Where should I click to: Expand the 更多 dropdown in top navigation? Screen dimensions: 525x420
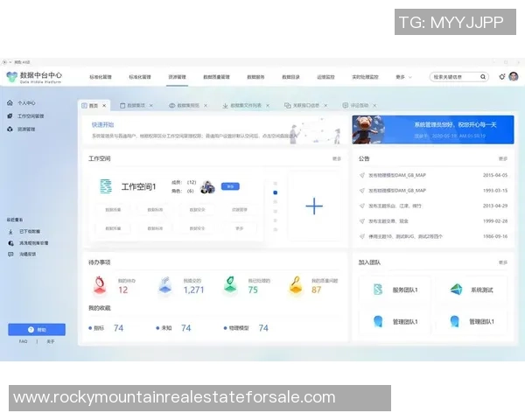click(x=403, y=77)
